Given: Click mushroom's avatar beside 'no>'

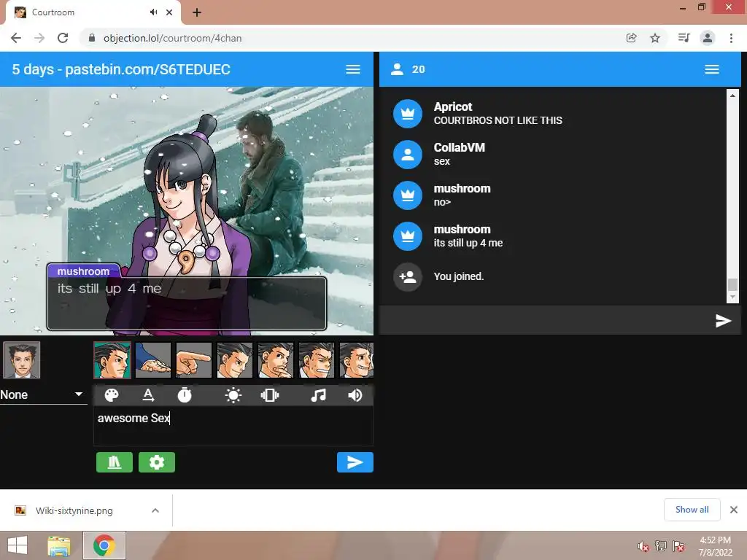Looking at the screenshot, I should pos(408,195).
